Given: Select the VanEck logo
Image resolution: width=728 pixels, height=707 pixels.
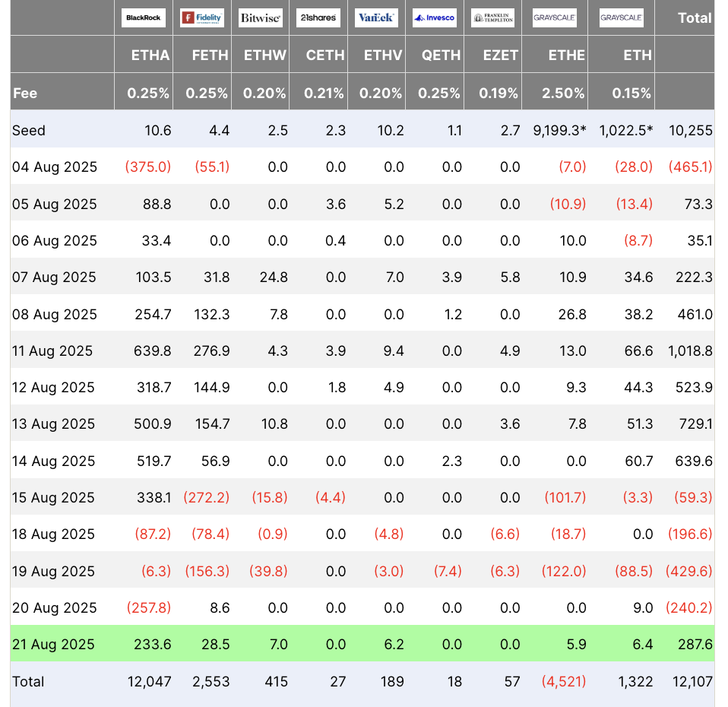Looking at the screenshot, I should click(376, 17).
